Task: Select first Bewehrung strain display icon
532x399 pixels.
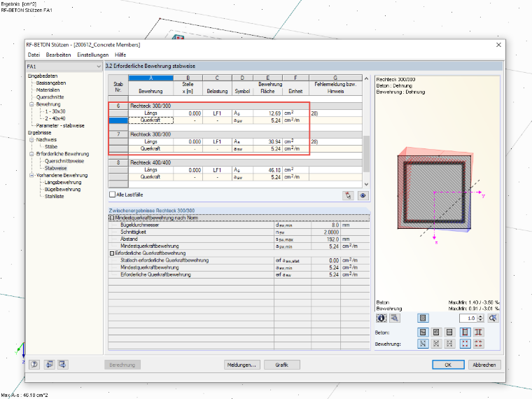Action: coord(423,344)
